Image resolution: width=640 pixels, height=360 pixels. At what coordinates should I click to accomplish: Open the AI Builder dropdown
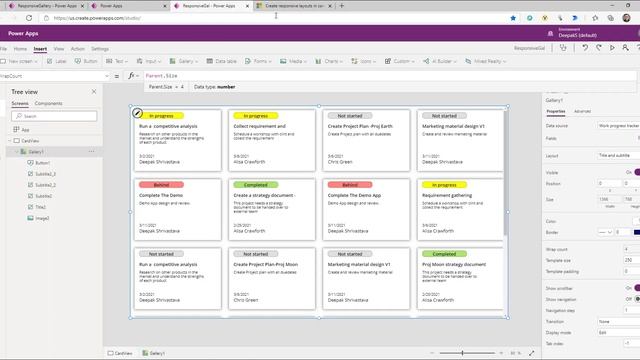(440, 61)
